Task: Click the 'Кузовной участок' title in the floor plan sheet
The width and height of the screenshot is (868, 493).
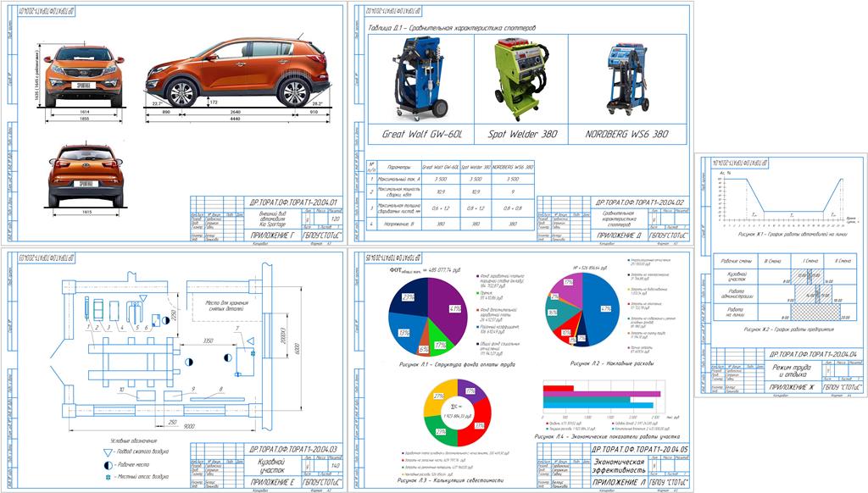Action: point(272,465)
